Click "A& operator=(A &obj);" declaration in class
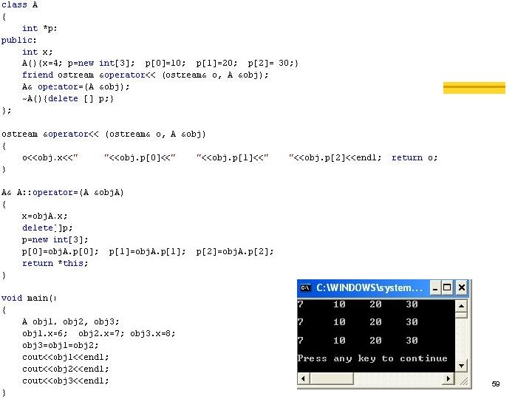The height and width of the screenshot is (399, 532). coord(75,87)
